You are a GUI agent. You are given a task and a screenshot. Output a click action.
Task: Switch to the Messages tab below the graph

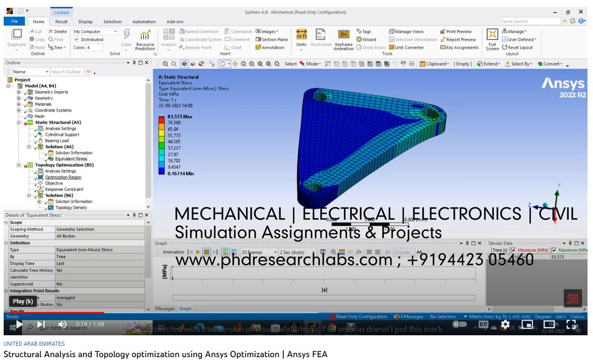tap(165, 309)
